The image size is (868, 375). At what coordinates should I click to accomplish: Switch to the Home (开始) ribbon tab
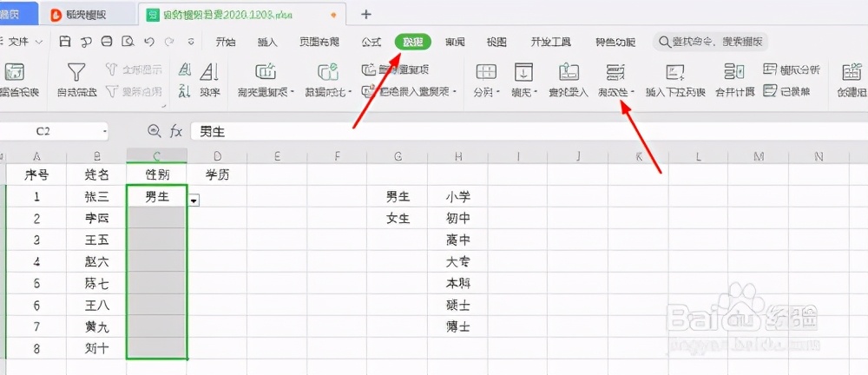(226, 42)
